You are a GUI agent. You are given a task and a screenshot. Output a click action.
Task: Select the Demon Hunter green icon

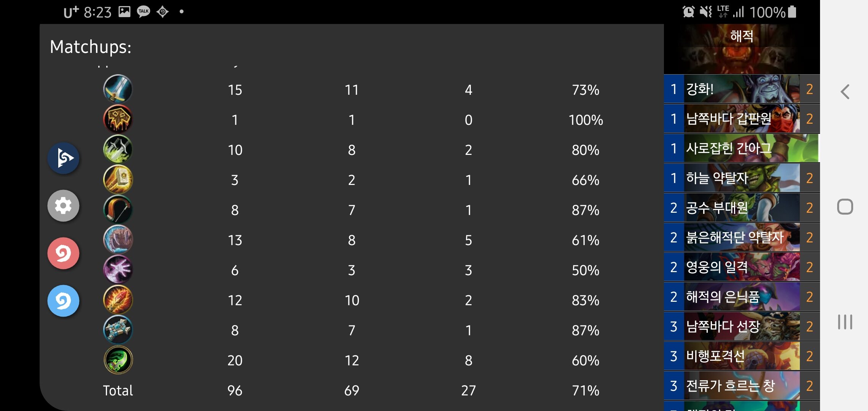click(118, 360)
